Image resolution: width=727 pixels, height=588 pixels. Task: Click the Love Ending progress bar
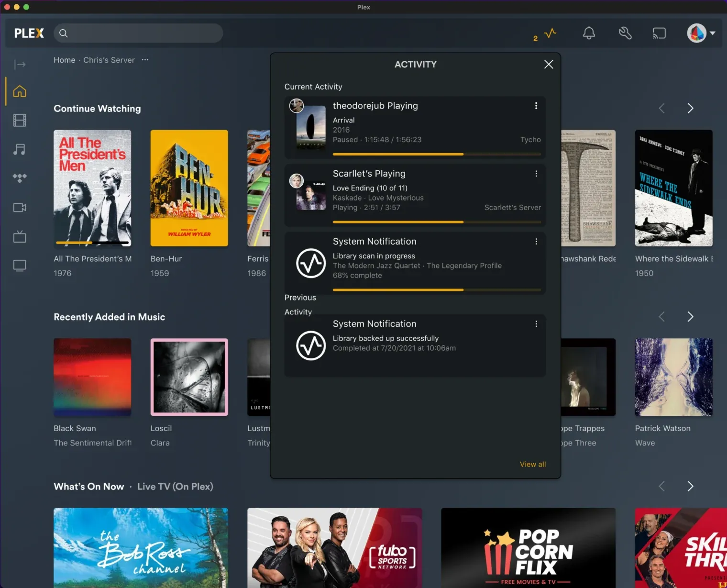pos(437,222)
